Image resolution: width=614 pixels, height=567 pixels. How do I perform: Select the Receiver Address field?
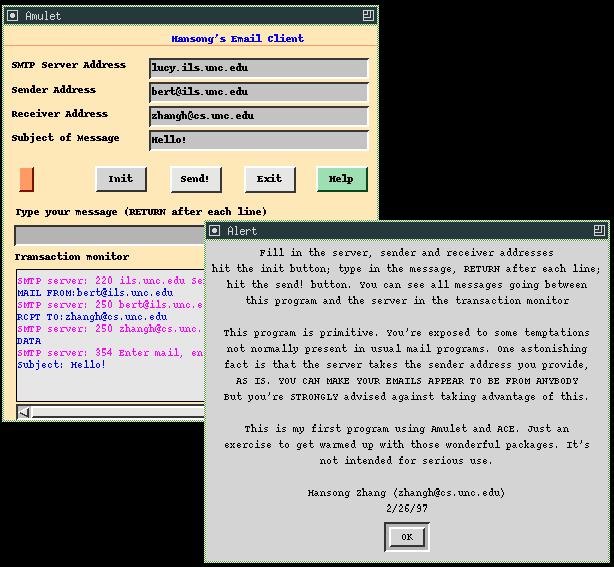258,116
